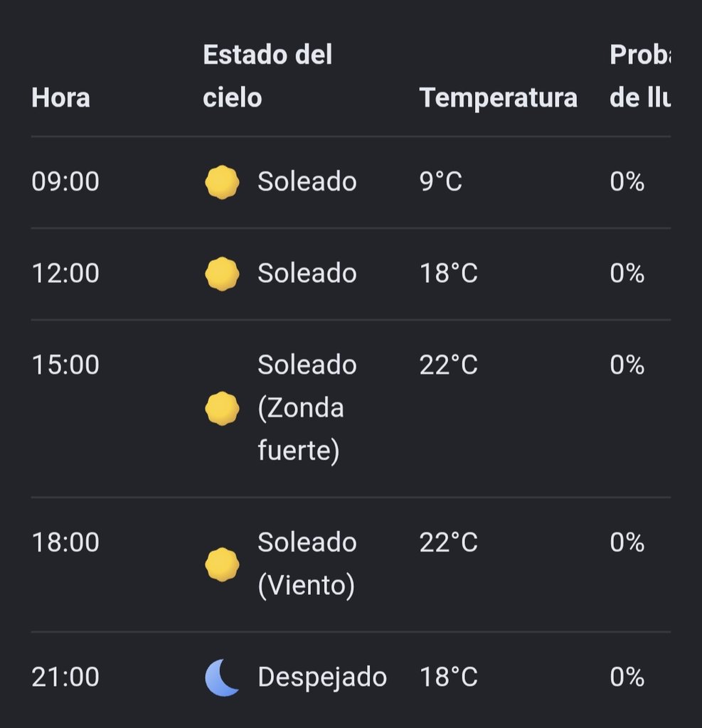Click the 18:00 time cell

65,542
